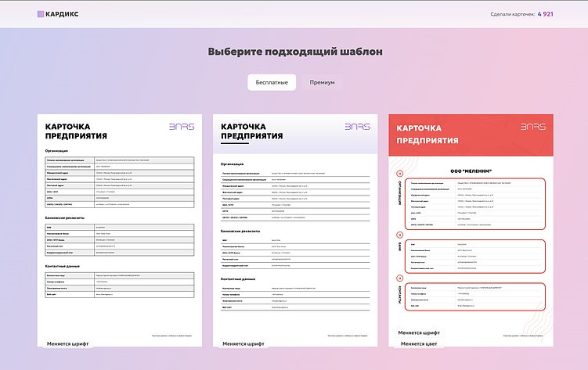Click the Организация round marker on red template
Viewport: 588px width, 370px height.
click(x=400, y=174)
